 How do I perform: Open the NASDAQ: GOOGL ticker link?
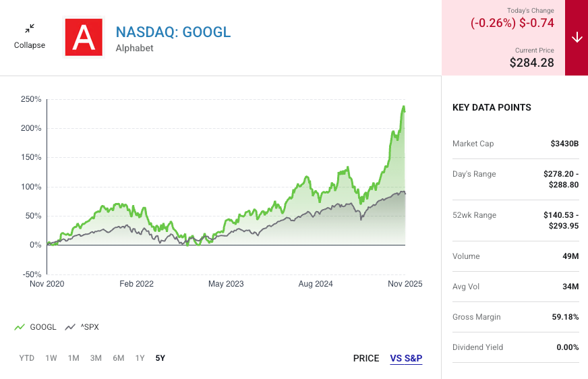(x=173, y=32)
